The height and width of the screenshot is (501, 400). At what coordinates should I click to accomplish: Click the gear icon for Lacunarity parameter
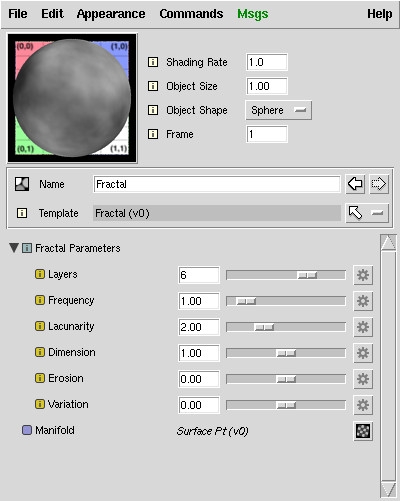363,327
